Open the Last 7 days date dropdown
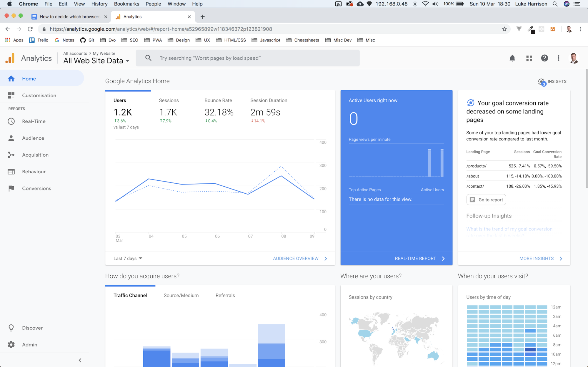 [128, 258]
